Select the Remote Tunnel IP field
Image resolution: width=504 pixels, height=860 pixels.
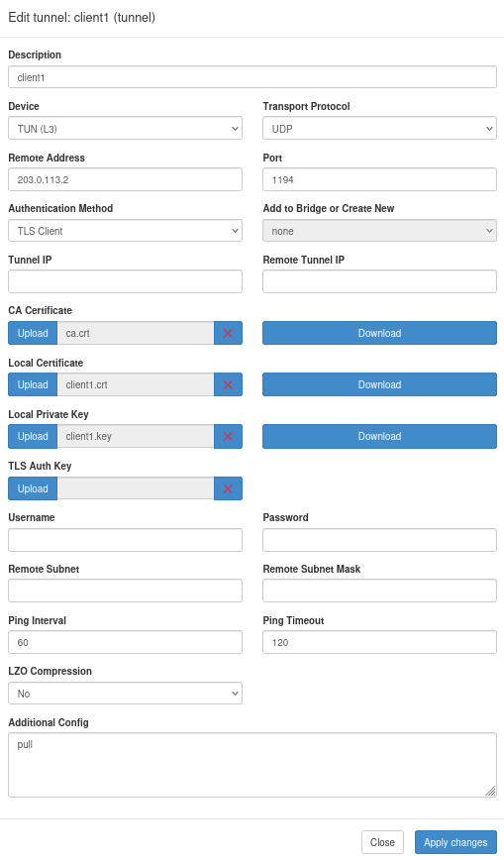[379, 281]
